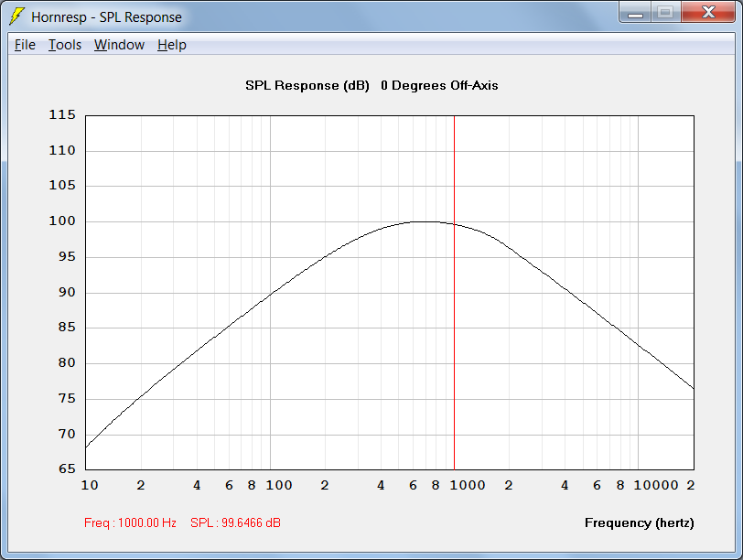The height and width of the screenshot is (560, 743).
Task: Close the Hornresp SPL Response window
Action: coord(708,13)
